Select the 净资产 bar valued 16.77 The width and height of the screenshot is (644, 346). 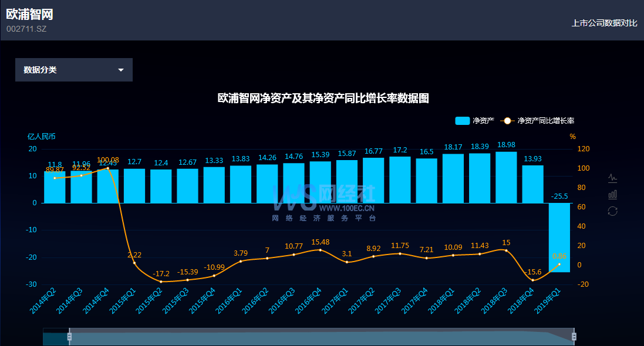click(373, 181)
